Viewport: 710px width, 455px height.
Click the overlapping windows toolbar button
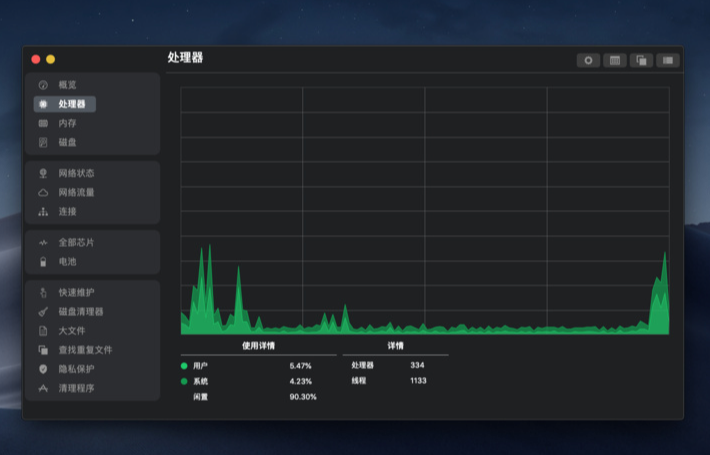click(641, 60)
